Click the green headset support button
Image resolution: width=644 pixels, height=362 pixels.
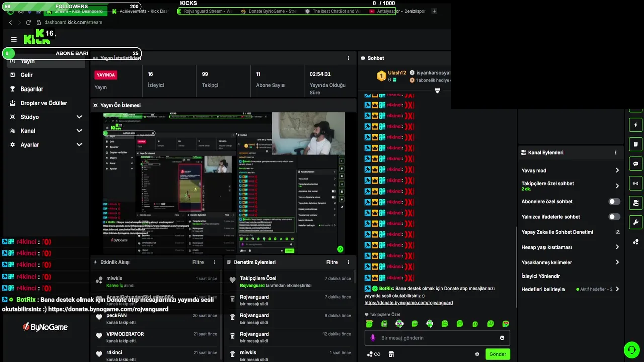[x=631, y=349]
